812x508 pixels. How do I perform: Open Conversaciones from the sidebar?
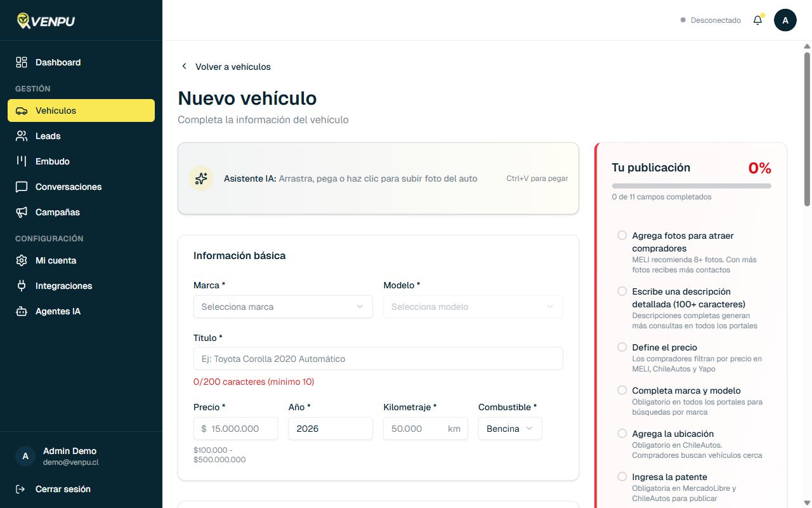(69, 187)
